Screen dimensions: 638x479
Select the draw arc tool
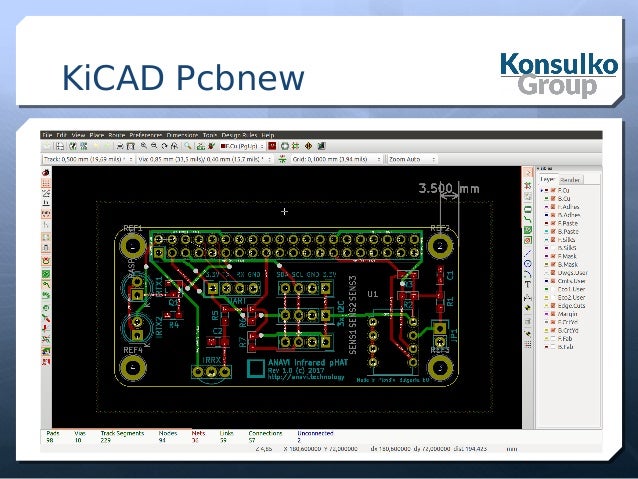pyautogui.click(x=528, y=274)
